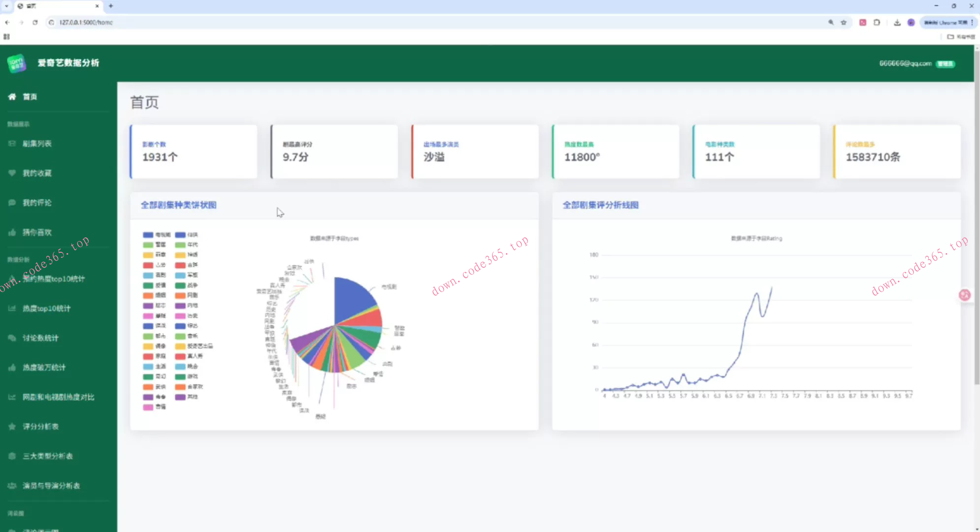
Task: Click the yellow 网络 legend color swatch
Action: pos(180,255)
